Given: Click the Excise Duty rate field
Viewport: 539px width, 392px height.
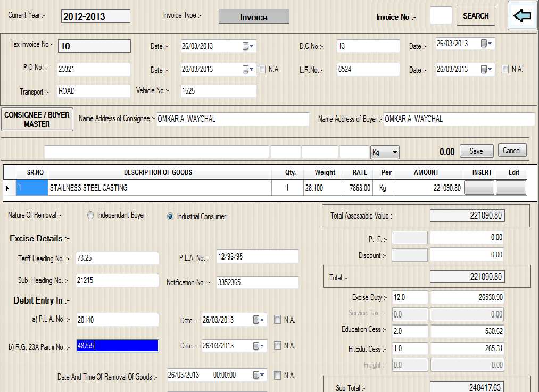Looking at the screenshot, I should click(410, 297).
